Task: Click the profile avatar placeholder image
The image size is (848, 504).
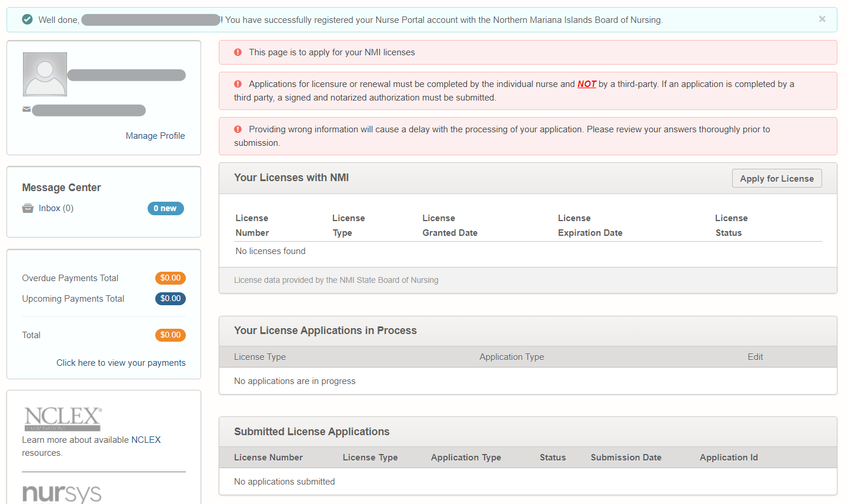Action: (x=45, y=74)
